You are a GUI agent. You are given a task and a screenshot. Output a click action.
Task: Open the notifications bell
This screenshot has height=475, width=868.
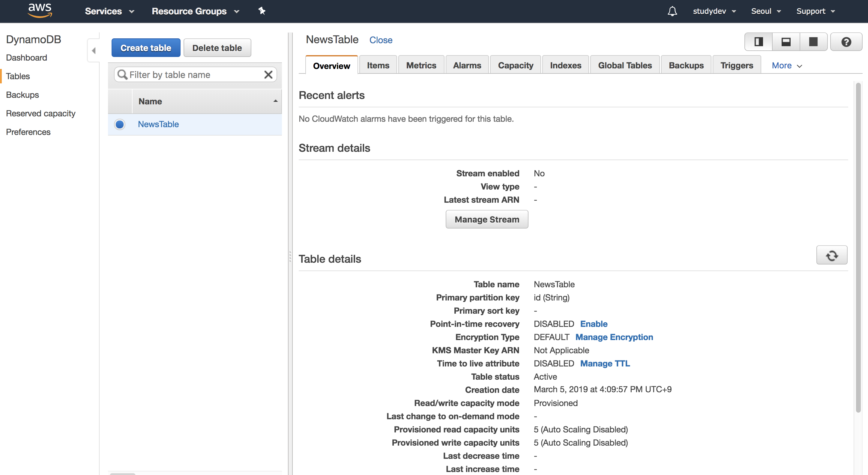[x=672, y=11]
